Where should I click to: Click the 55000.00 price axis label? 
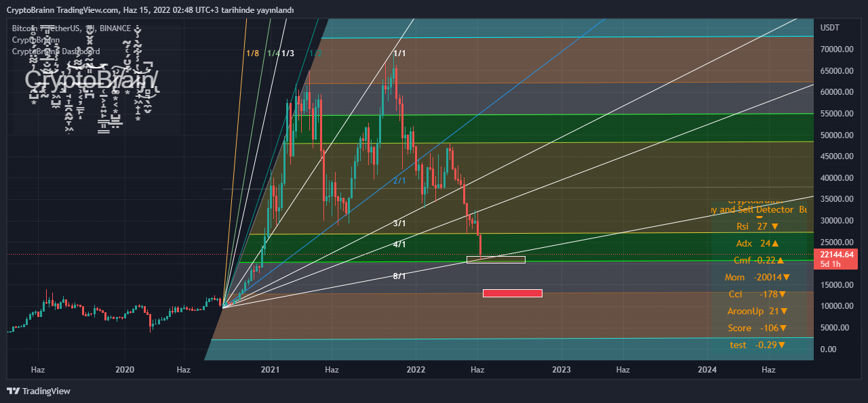pyautogui.click(x=837, y=114)
